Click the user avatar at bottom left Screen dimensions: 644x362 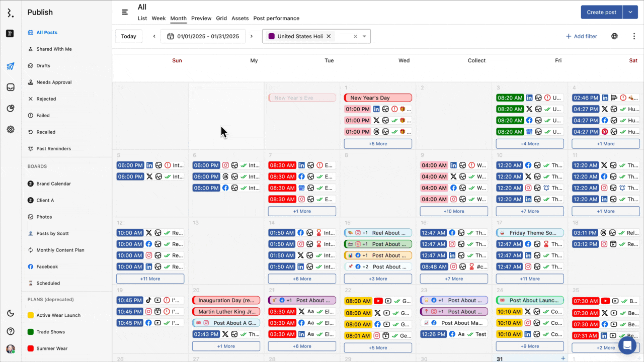10,348
